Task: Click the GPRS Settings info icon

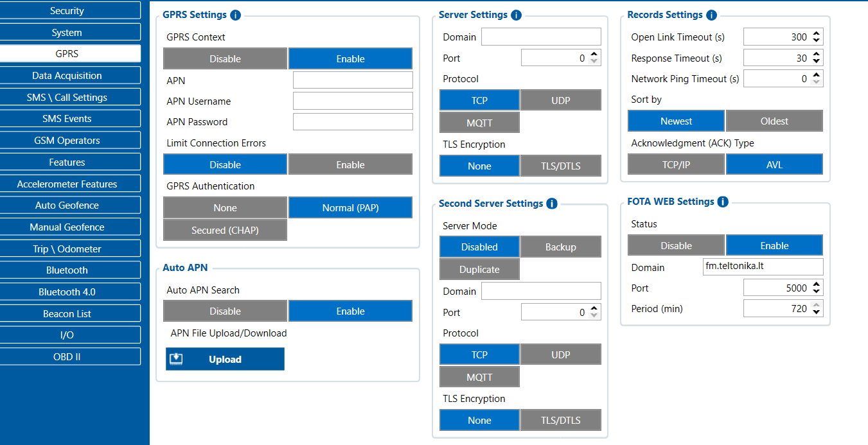Action: pyautogui.click(x=235, y=15)
